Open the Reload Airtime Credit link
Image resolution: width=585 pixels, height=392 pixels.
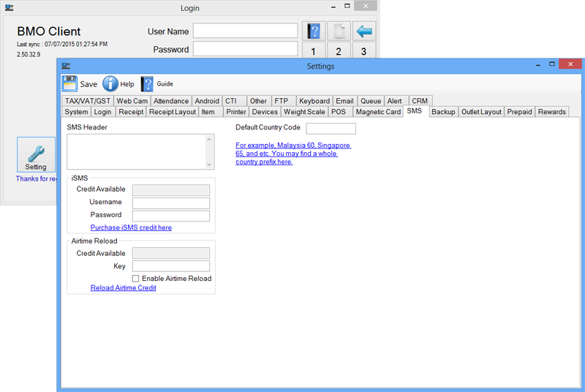coord(123,288)
